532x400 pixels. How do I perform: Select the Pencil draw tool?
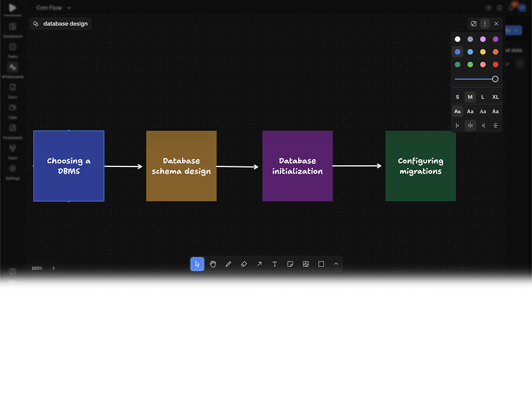229,264
